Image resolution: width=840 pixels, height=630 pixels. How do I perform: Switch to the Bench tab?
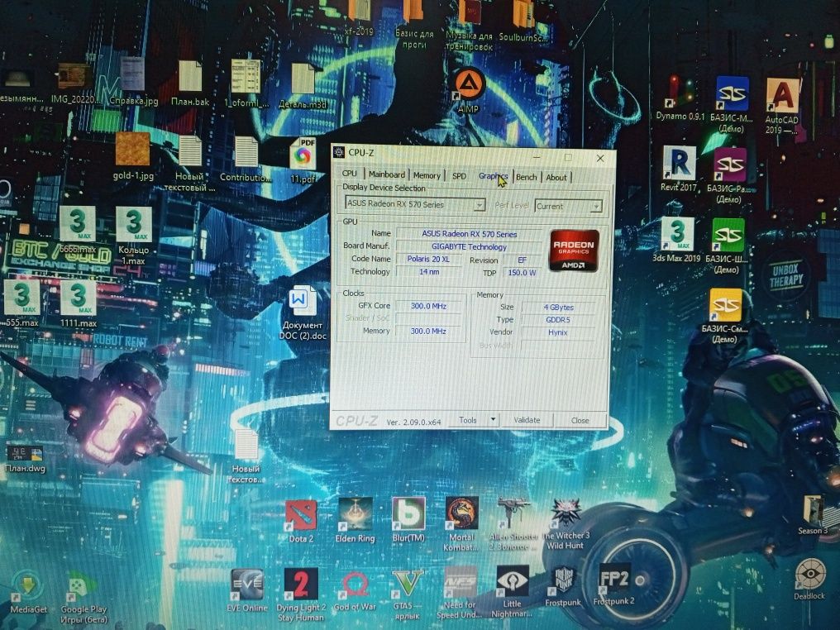[526, 177]
